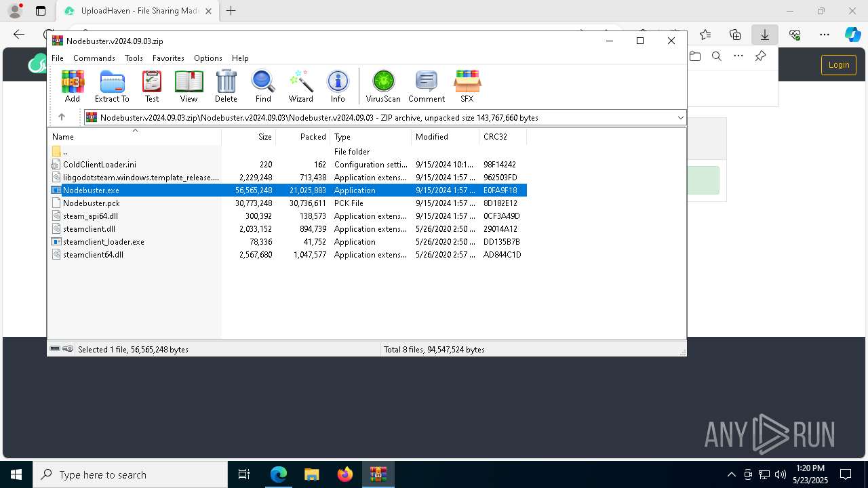Go up one folder arrow

tap(62, 117)
